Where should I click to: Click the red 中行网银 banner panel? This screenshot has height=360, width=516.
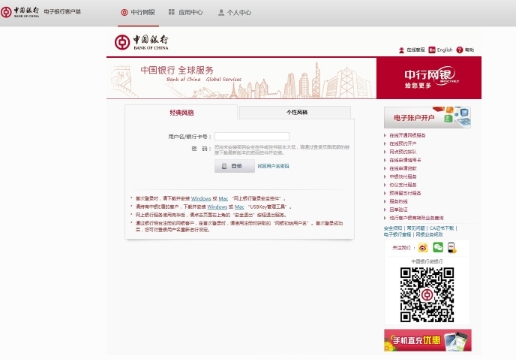point(429,78)
